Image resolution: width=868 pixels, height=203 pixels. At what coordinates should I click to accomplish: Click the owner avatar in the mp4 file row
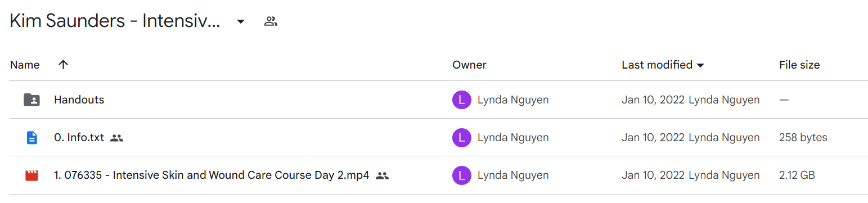461,175
